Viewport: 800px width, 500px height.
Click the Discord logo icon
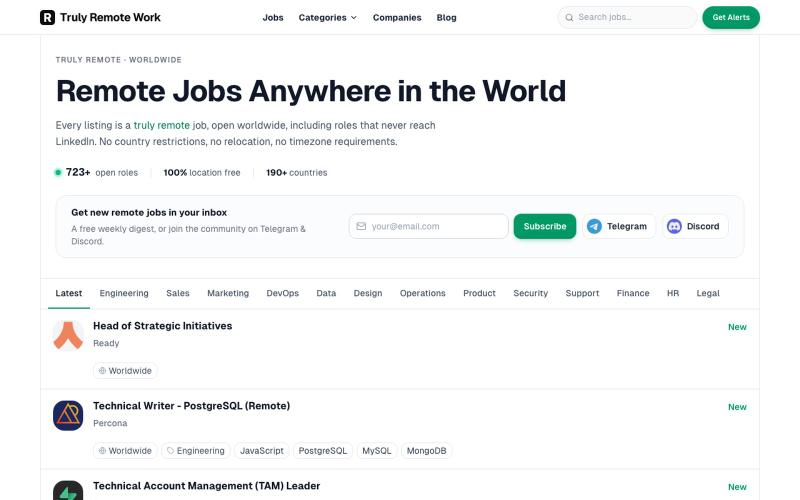[674, 226]
